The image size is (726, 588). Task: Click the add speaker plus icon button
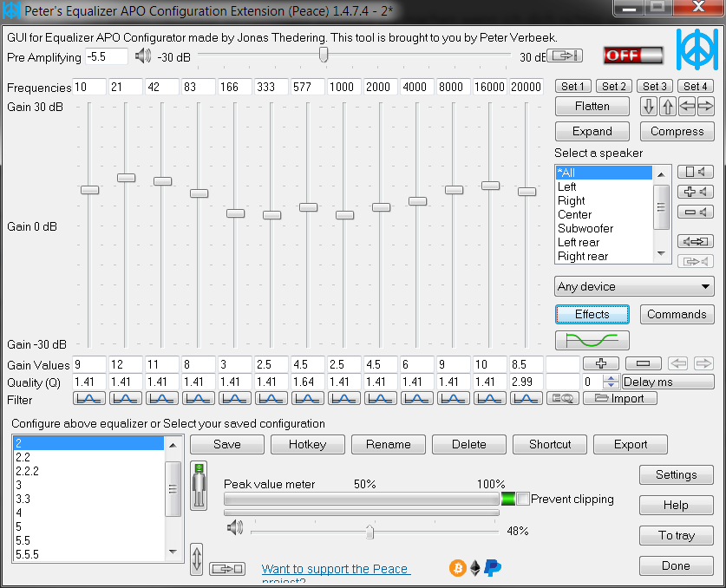click(696, 192)
